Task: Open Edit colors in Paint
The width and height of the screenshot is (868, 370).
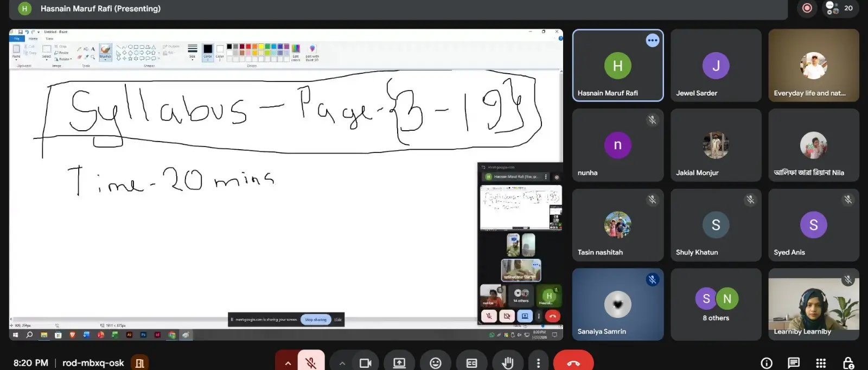Action: (x=296, y=53)
